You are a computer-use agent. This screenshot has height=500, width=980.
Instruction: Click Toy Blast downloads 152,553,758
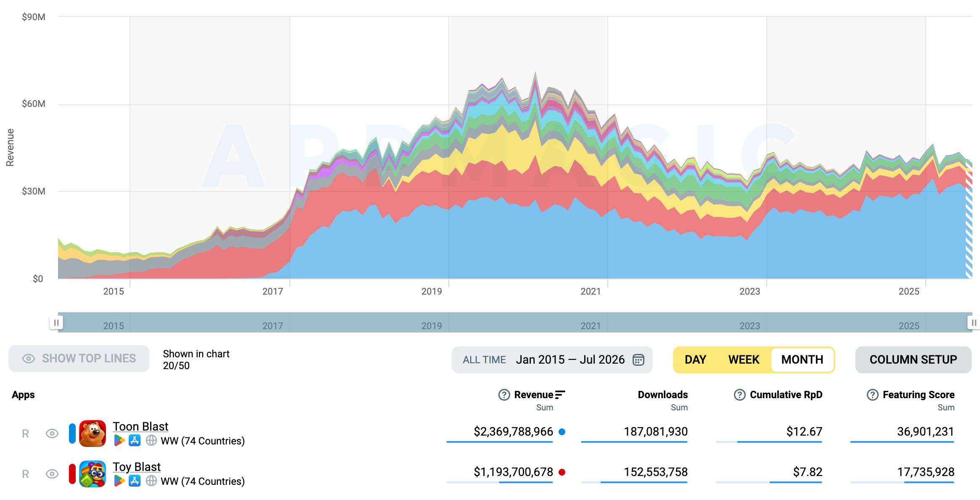pyautogui.click(x=655, y=472)
